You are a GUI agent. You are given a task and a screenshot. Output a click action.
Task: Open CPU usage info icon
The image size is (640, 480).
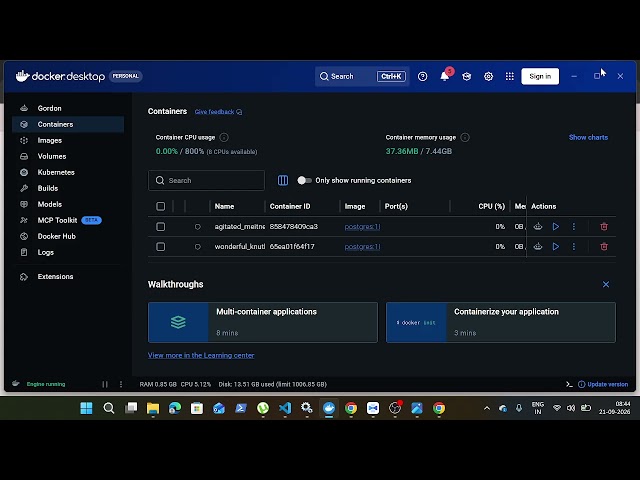coord(224,138)
